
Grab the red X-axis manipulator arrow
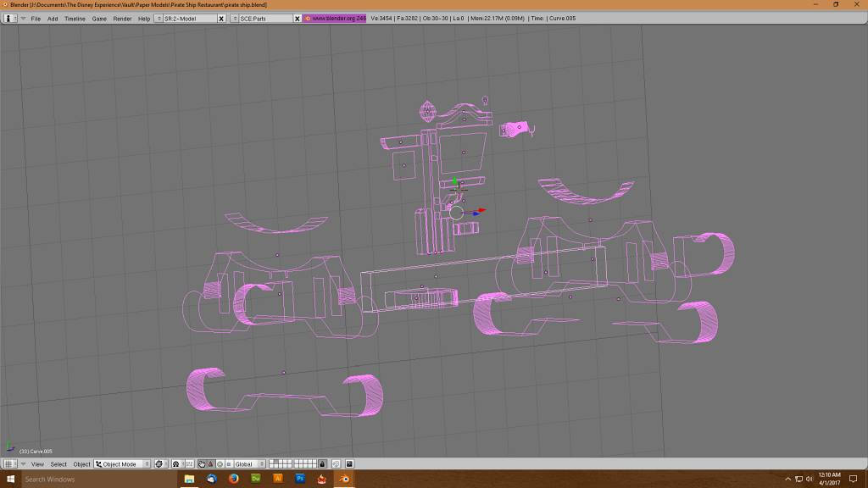pyautogui.click(x=482, y=210)
